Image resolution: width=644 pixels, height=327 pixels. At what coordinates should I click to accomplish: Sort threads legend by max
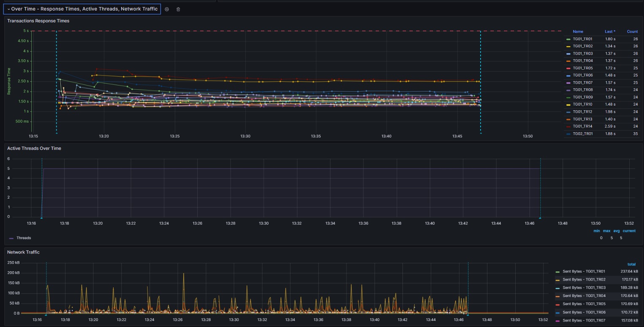[606, 231]
